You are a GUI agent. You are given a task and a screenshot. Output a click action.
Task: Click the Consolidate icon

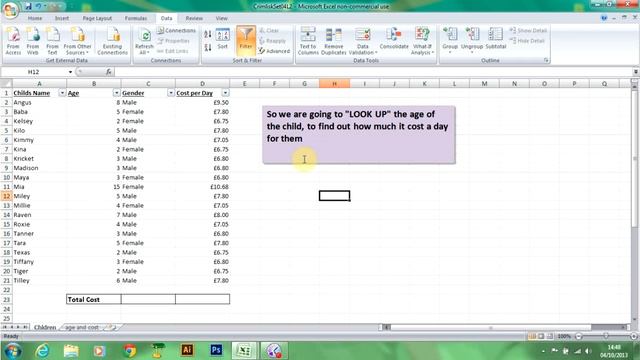[394, 39]
